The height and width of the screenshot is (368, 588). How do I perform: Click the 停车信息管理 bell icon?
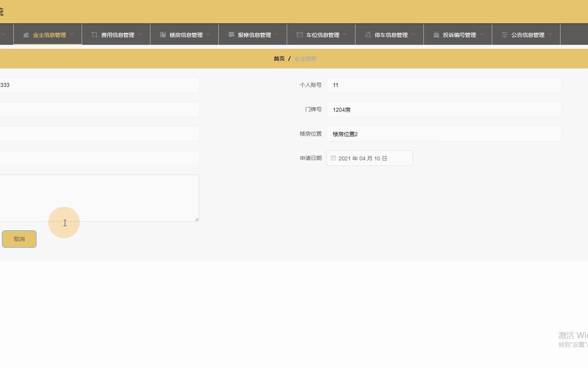point(368,35)
